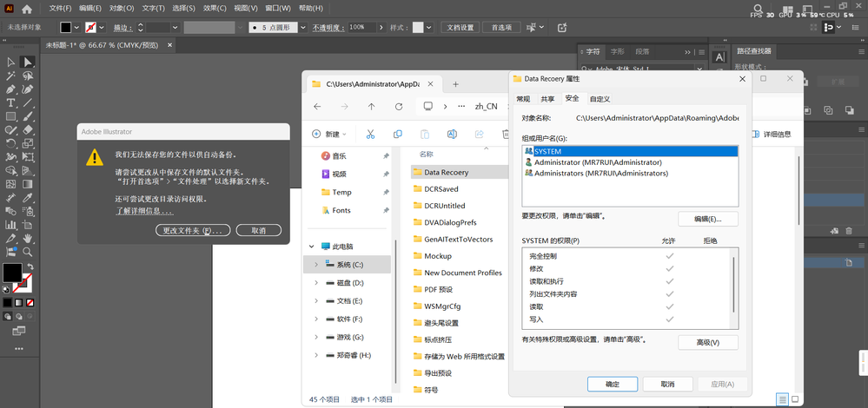The height and width of the screenshot is (408, 868).
Task: Open Explorer 新建 dropdown
Action: coord(329,134)
